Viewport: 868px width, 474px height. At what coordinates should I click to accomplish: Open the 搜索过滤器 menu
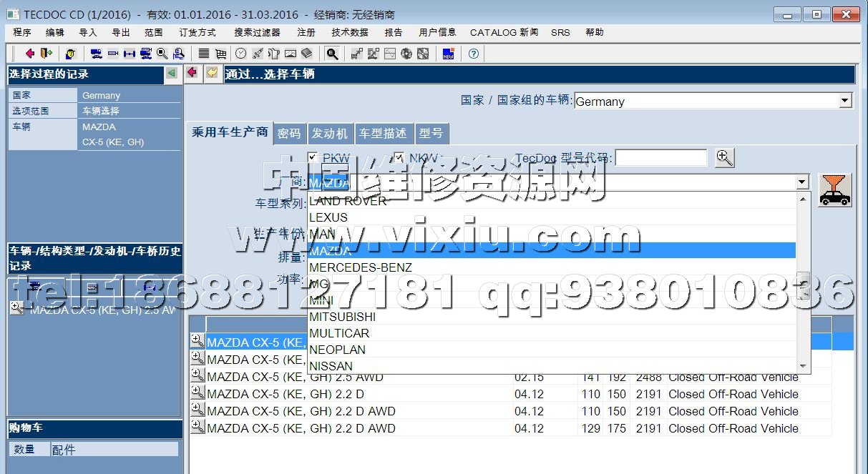[x=257, y=32]
